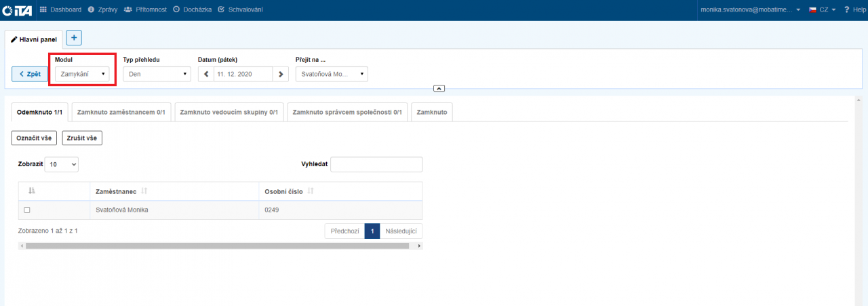Open the Docházka menu item
The height and width of the screenshot is (306, 868).
(x=193, y=9)
